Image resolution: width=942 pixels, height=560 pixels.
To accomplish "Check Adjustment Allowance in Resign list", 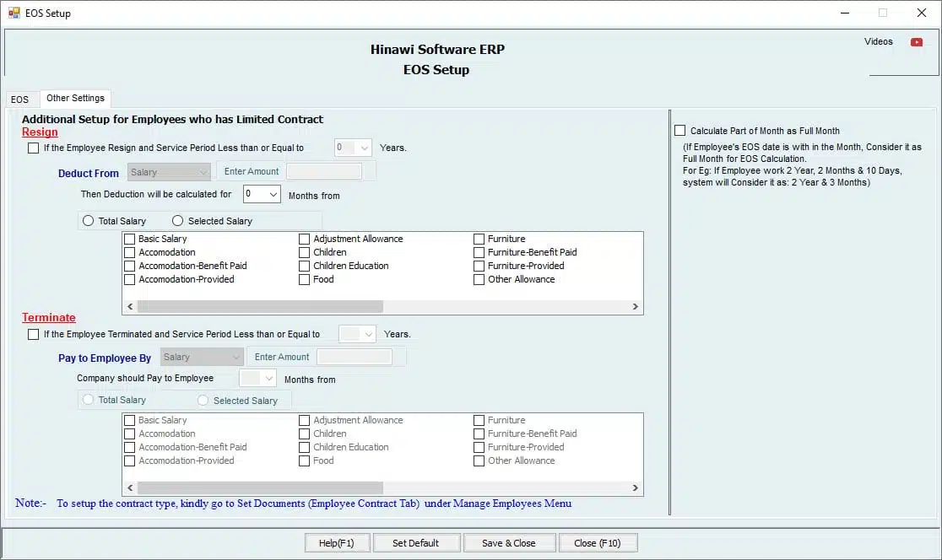I will pos(305,239).
